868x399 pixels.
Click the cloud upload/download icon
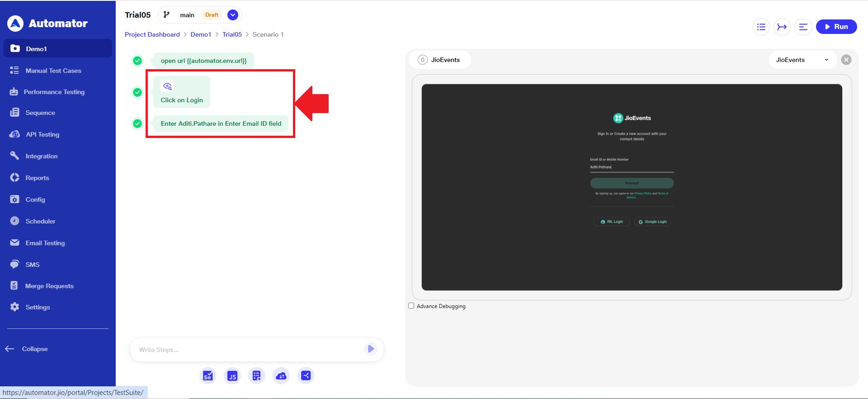(x=281, y=375)
